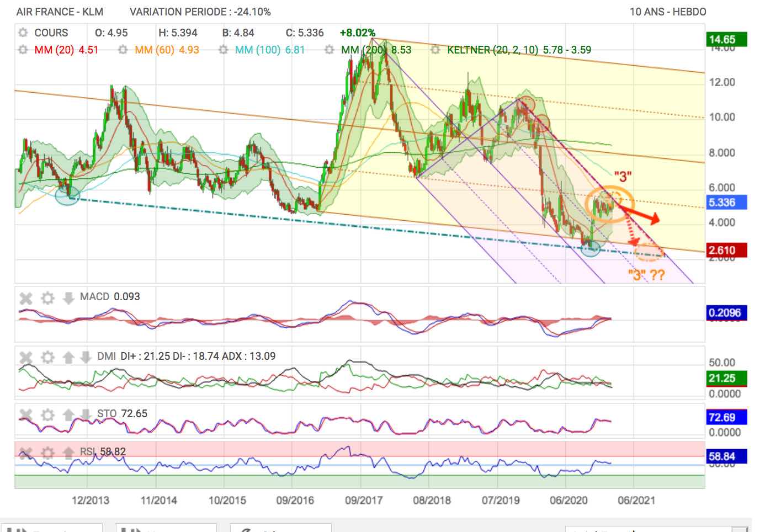765x532 pixels.
Task: Open DMI indicator settings gear
Action: click(48, 357)
